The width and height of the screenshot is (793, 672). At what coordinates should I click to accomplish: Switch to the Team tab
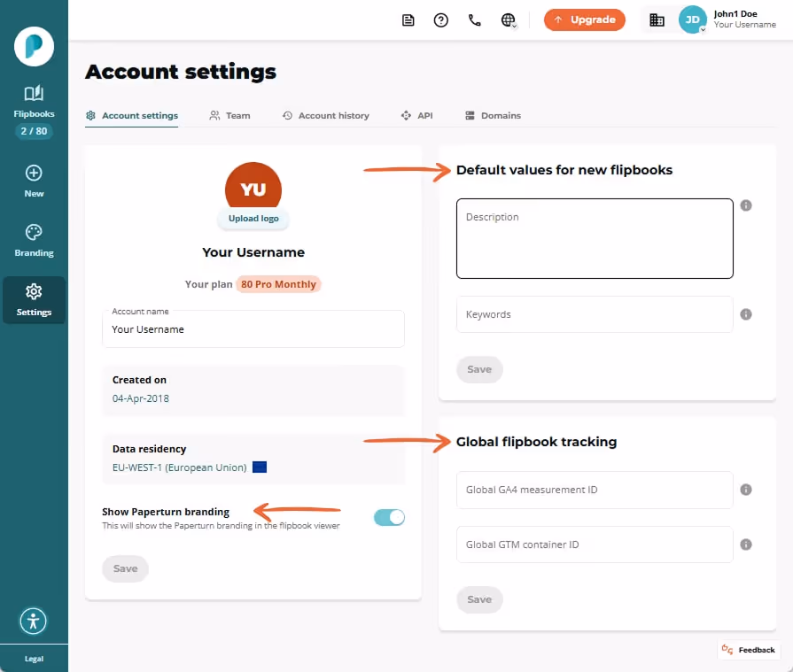click(230, 116)
